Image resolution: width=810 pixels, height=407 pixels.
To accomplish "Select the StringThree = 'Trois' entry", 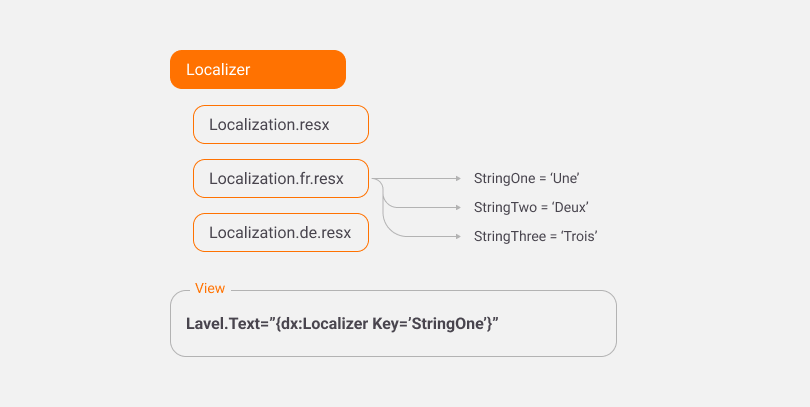I will [x=535, y=236].
